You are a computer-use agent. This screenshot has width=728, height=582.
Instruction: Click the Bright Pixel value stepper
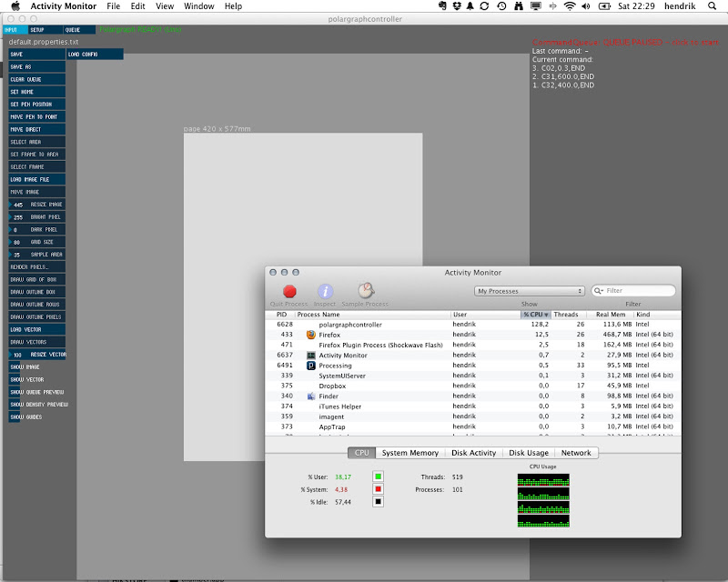click(37, 216)
